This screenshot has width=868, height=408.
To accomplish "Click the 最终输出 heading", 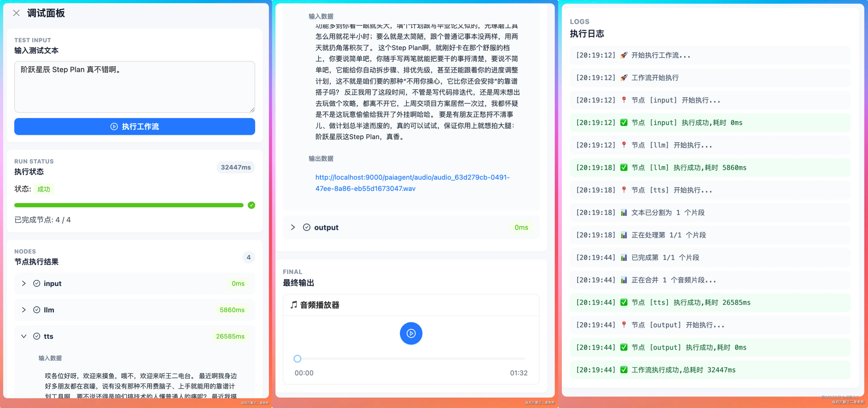I will point(298,283).
